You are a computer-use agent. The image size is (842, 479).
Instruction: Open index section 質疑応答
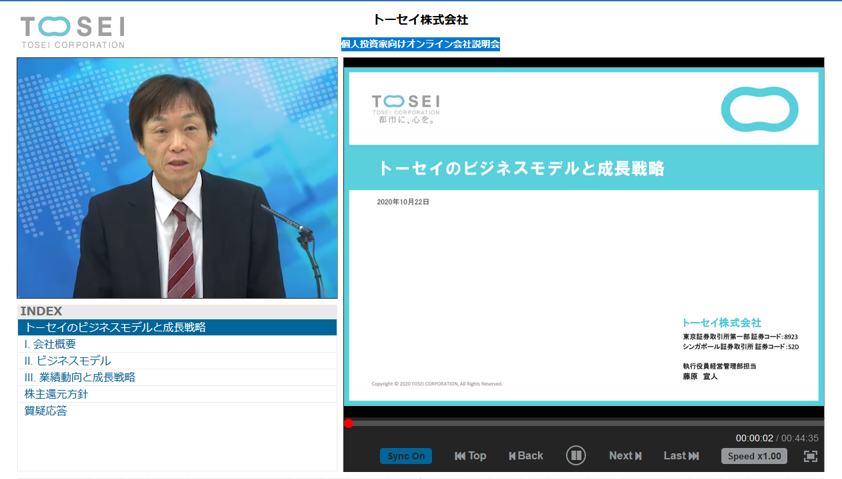coord(177,410)
